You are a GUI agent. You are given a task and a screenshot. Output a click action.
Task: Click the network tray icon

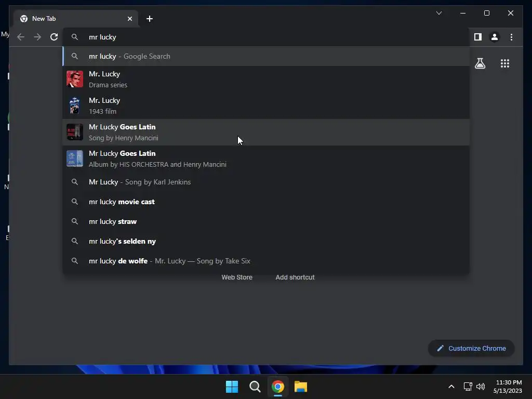468,387
